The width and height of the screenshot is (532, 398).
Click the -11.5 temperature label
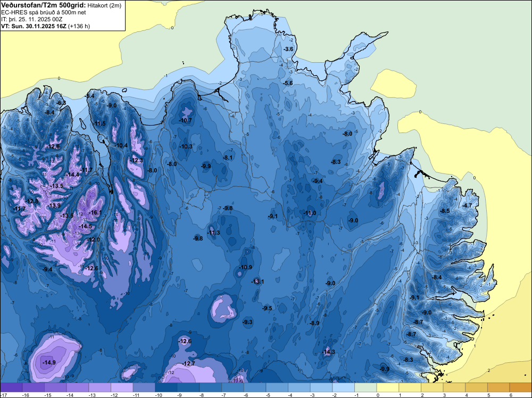coord(99,123)
